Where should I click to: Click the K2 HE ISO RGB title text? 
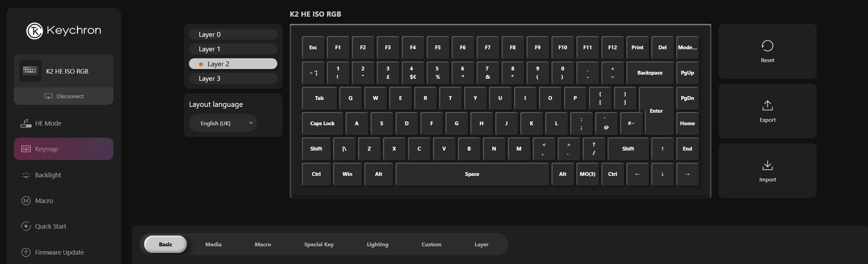click(315, 14)
